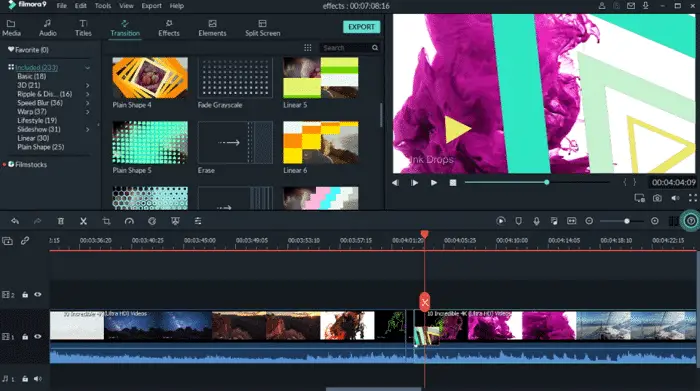Screen dimensions: 700x391
Task: Open the Help menu
Action: coord(177,6)
